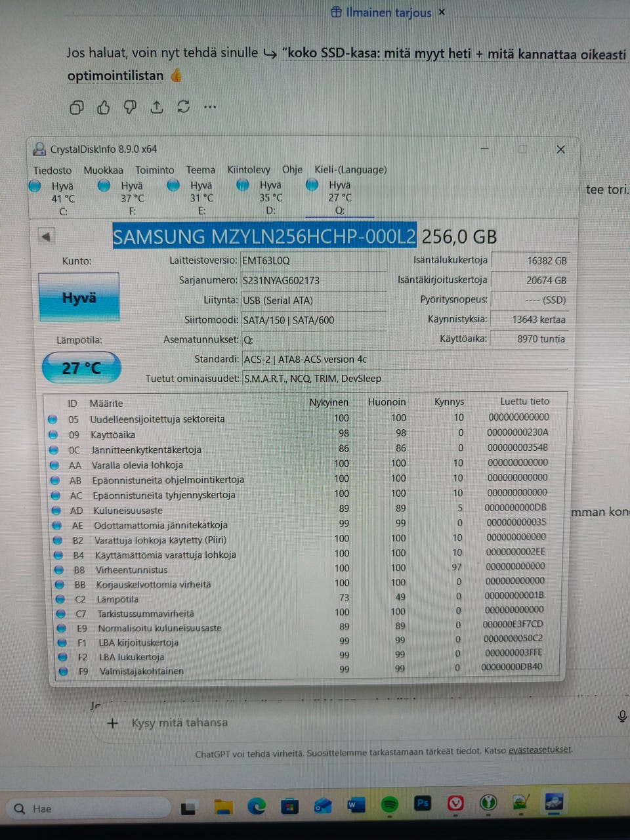The width and height of the screenshot is (630, 840).
Task: Open Outlook from the taskbar
Action: tap(323, 805)
